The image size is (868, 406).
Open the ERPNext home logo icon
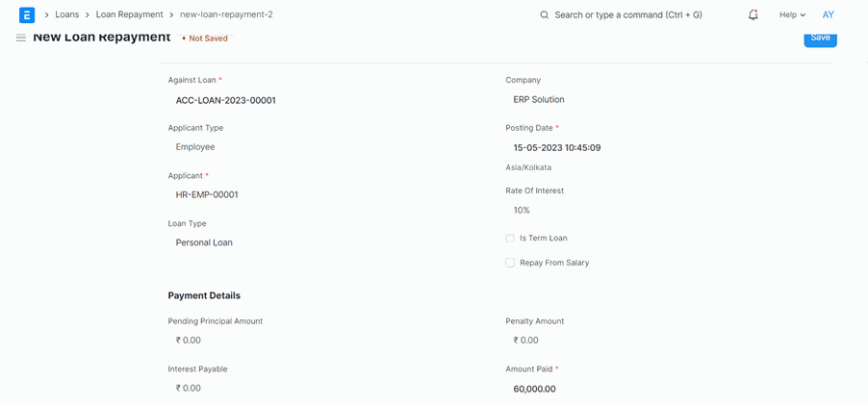[x=27, y=15]
